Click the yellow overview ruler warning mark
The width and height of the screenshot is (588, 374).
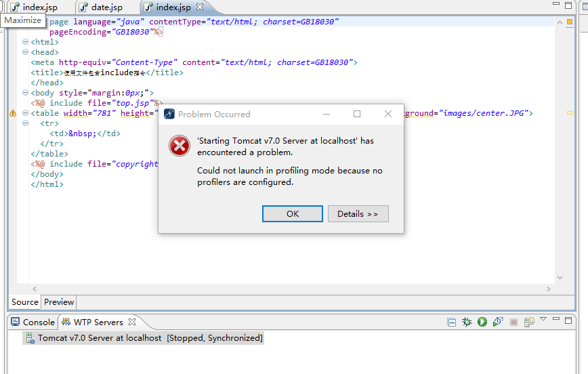tap(570, 112)
